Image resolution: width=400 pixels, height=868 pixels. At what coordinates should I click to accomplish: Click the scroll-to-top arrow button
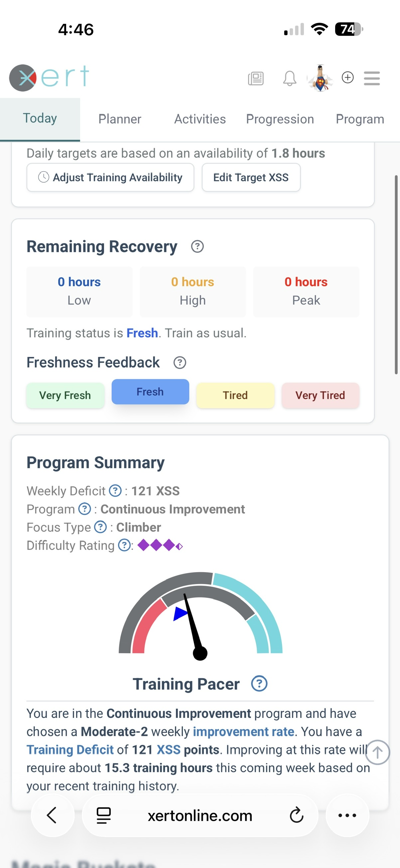[377, 752]
